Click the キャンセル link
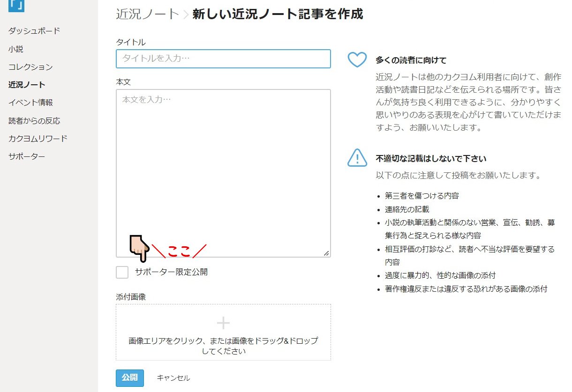The image size is (572, 392). point(173,378)
